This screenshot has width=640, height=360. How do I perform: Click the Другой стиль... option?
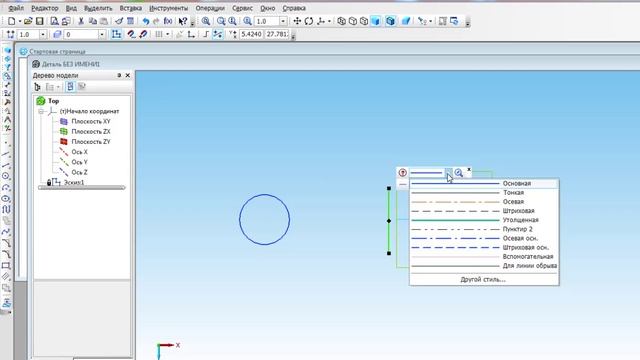point(484,280)
